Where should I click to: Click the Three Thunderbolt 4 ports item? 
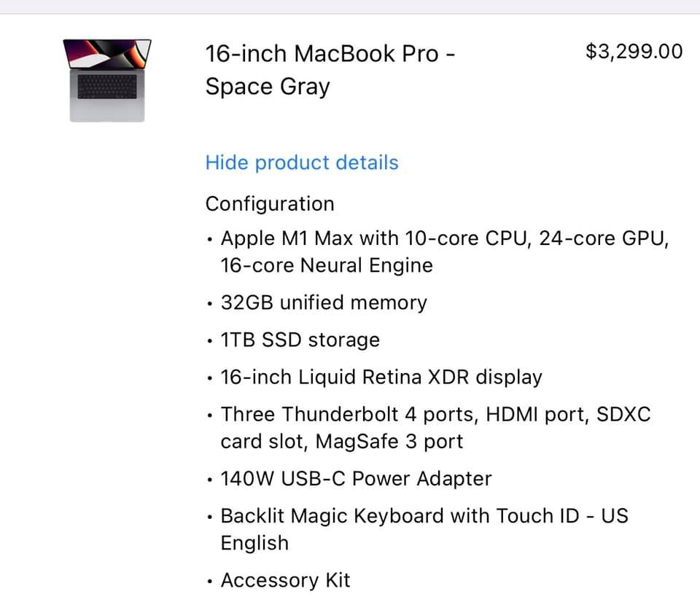click(x=436, y=428)
